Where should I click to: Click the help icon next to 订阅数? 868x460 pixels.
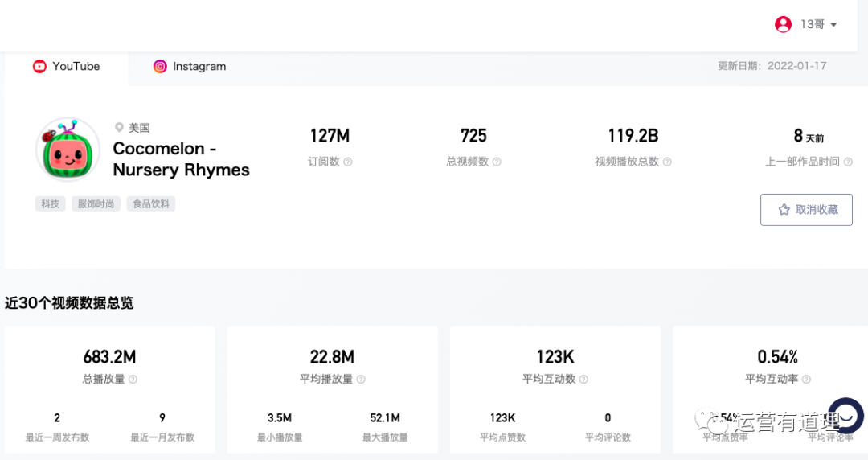coord(348,162)
